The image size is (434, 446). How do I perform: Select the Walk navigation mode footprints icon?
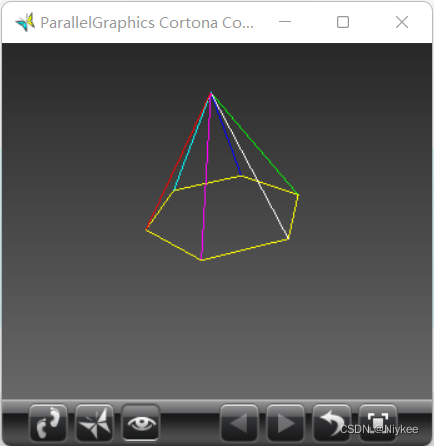(48, 423)
